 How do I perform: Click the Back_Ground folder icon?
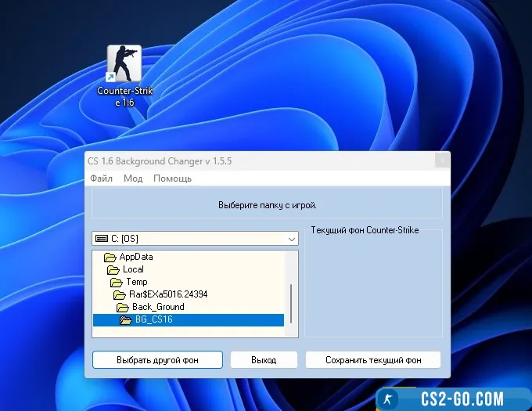[x=123, y=307]
